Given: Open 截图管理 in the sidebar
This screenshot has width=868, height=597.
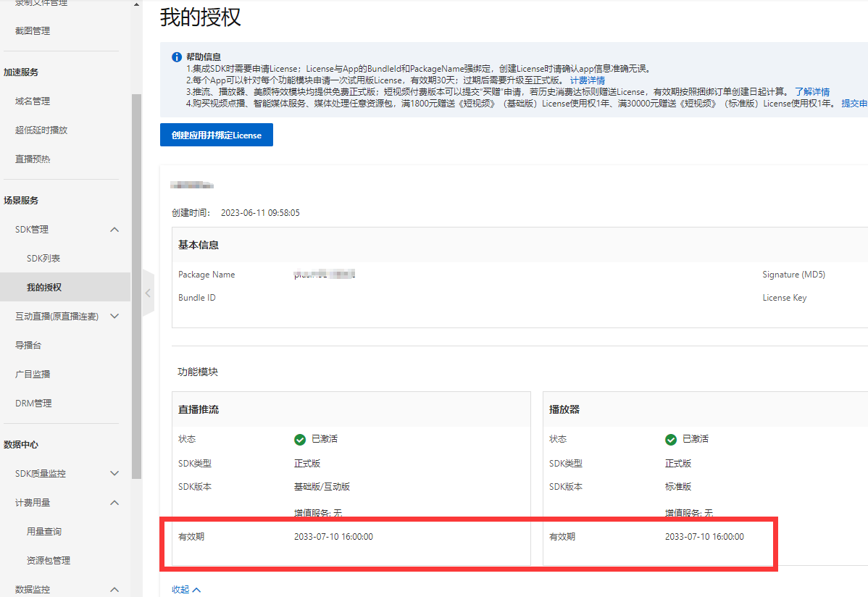Looking at the screenshot, I should (33, 31).
